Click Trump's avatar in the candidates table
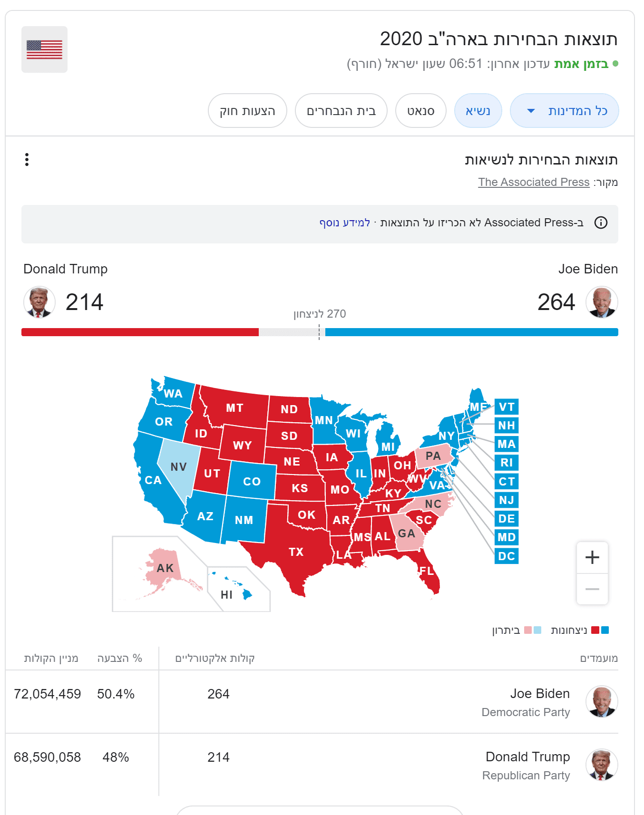This screenshot has height=815, width=644. pyautogui.click(x=601, y=765)
